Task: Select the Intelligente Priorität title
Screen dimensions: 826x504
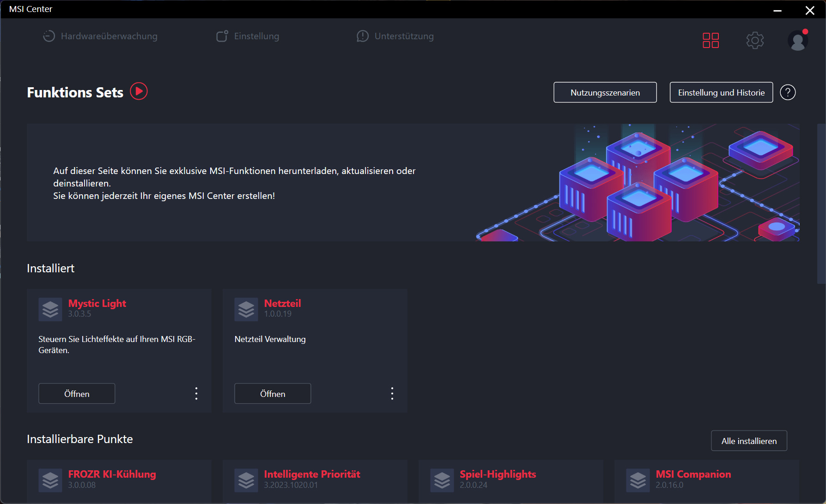Action: tap(312, 474)
